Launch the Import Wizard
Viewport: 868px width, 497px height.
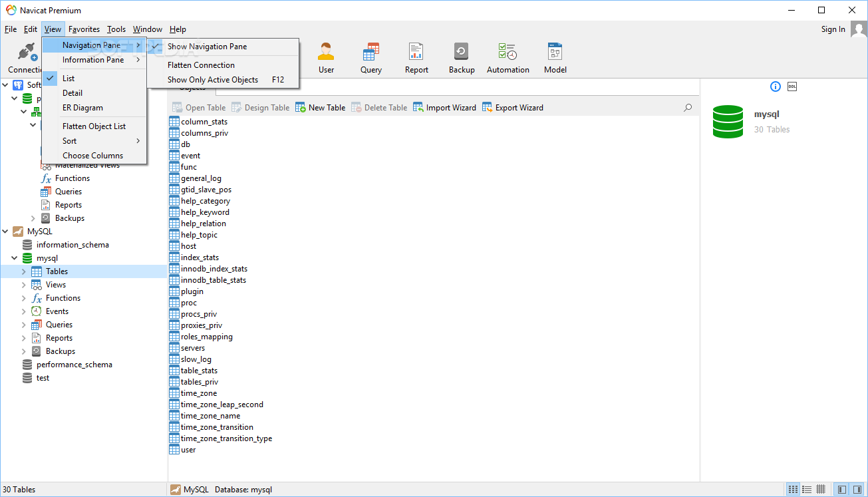[x=445, y=107]
